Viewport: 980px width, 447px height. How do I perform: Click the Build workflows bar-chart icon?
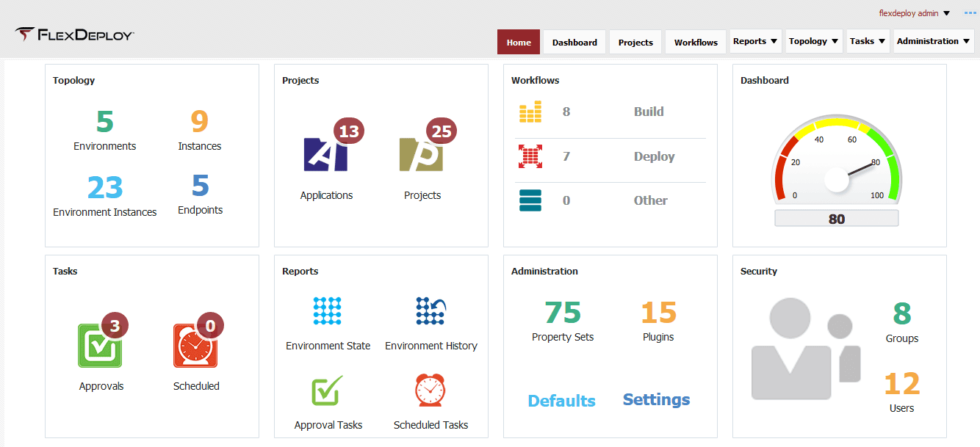pos(530,112)
